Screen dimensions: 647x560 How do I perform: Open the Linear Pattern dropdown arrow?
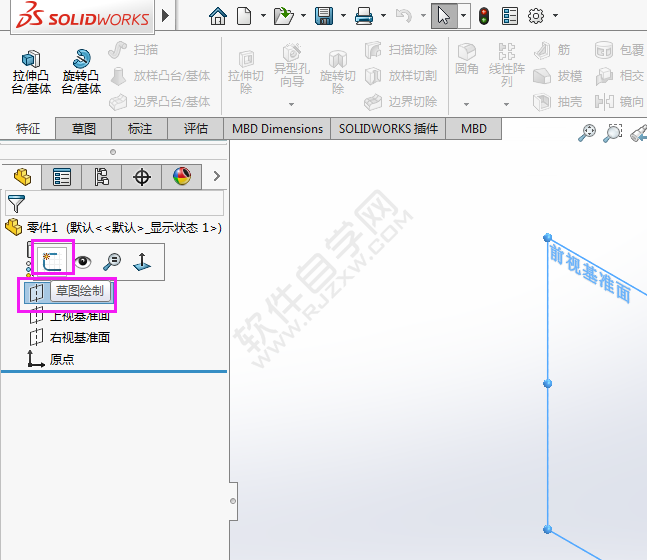506,104
